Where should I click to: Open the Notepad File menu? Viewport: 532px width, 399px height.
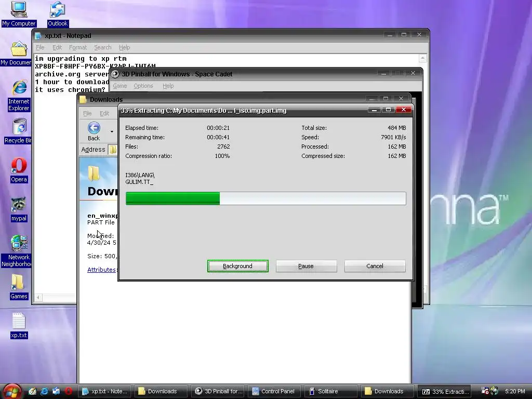point(40,47)
